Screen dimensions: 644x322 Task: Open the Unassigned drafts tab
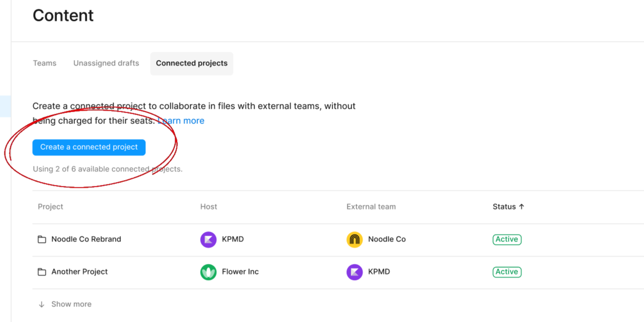pyautogui.click(x=106, y=63)
